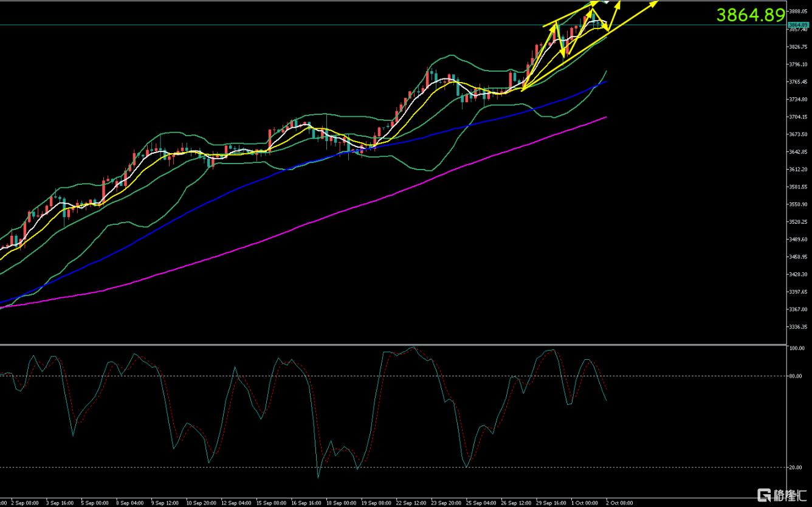Click the 100.00 oscillator scale label
The height and width of the screenshot is (507, 812).
pyautogui.click(x=797, y=349)
